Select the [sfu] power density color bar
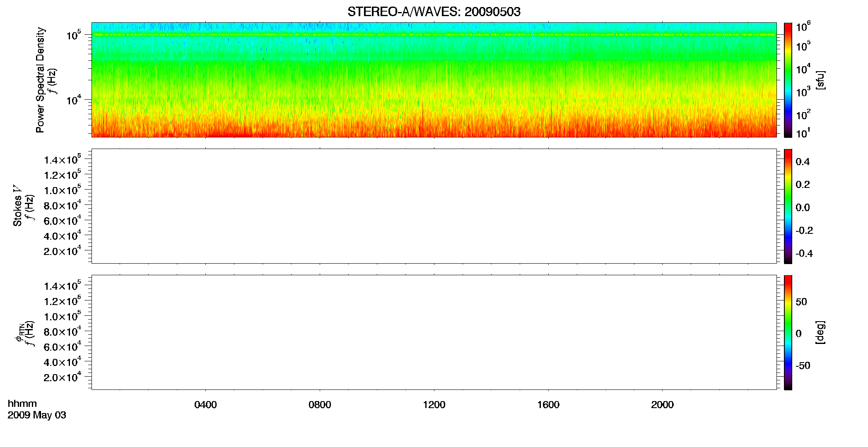Viewport: 868px width, 447px height. 788,80
